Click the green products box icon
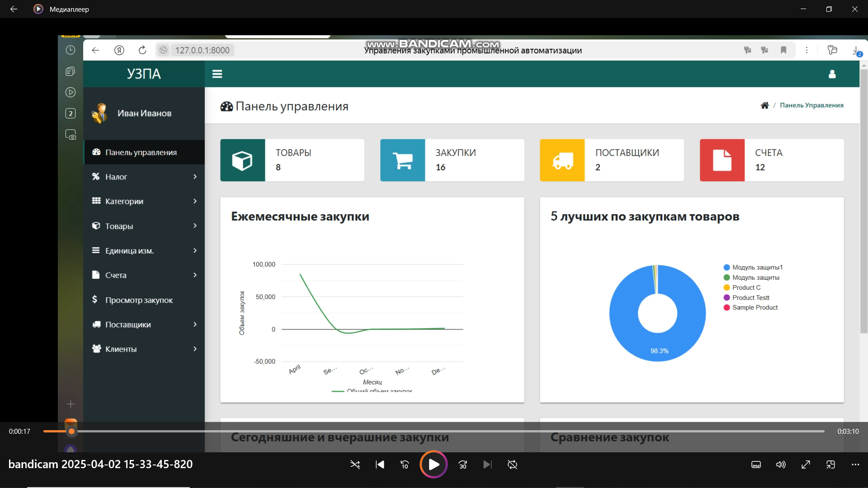Image resolution: width=868 pixels, height=488 pixels. point(242,160)
